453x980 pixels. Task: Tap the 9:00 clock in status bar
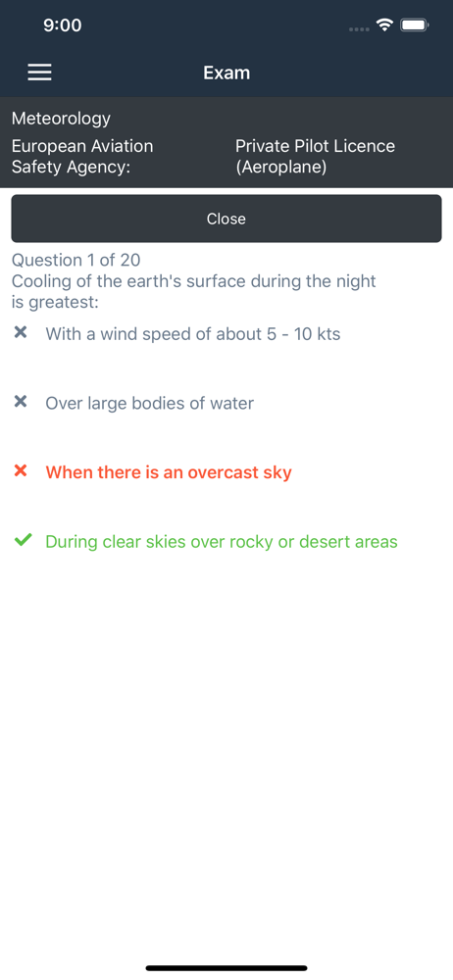point(63,25)
